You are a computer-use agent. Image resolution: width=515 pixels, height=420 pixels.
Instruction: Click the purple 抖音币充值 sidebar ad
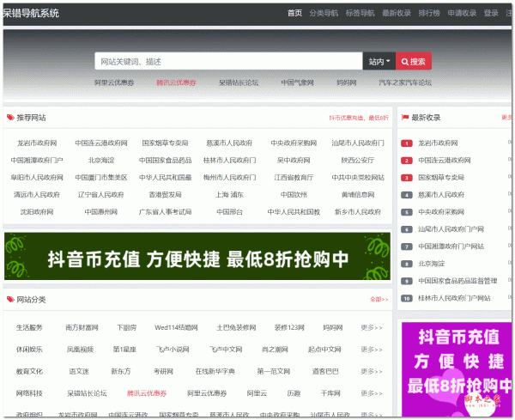tap(457, 369)
